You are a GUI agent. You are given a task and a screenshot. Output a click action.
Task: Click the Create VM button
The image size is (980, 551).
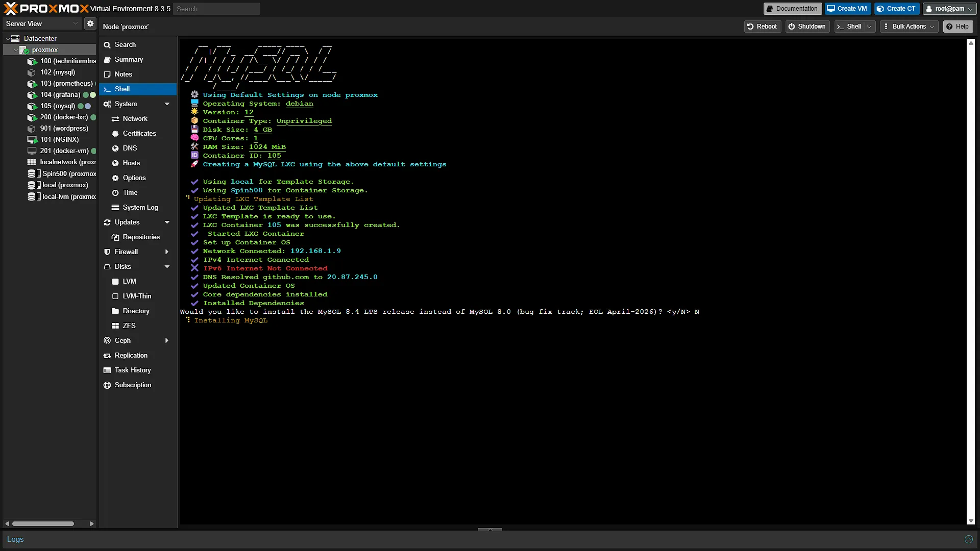(847, 9)
